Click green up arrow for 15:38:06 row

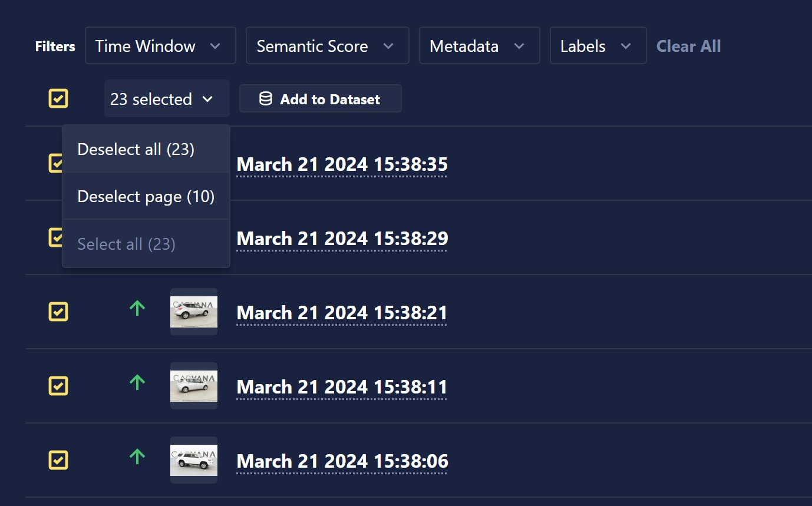[137, 456]
